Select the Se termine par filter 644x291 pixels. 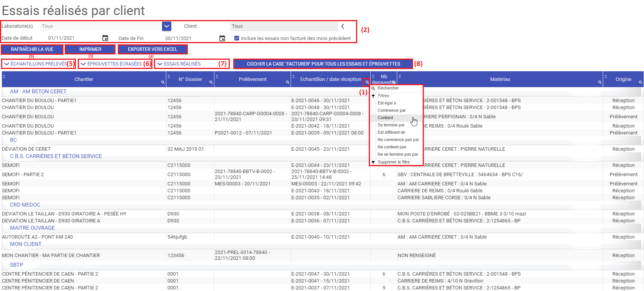[396, 125]
